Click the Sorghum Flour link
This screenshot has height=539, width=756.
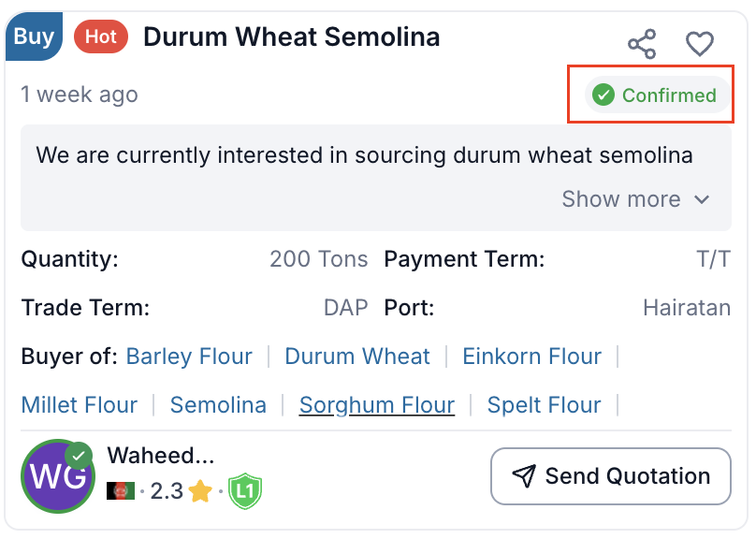click(x=377, y=405)
